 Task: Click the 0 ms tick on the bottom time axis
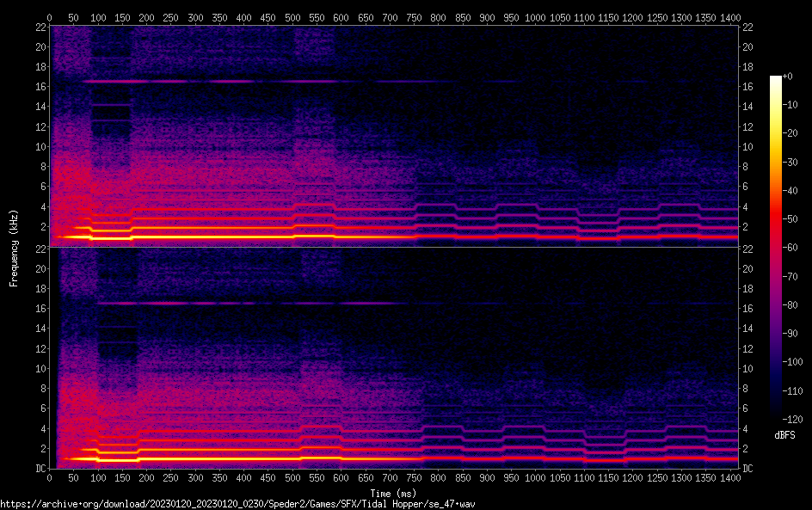50,478
